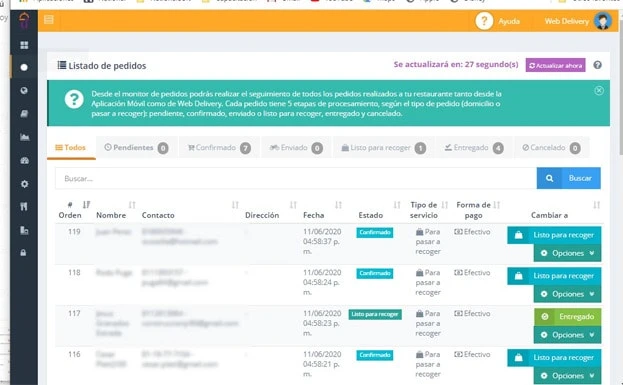The height and width of the screenshot is (385, 623).
Task: Click Ayuda text in header
Action: [509, 21]
